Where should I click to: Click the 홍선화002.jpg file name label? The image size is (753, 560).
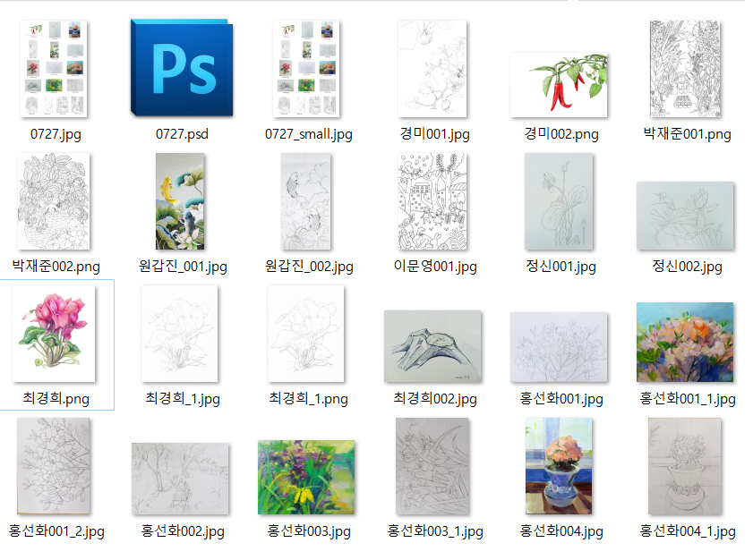(183, 530)
